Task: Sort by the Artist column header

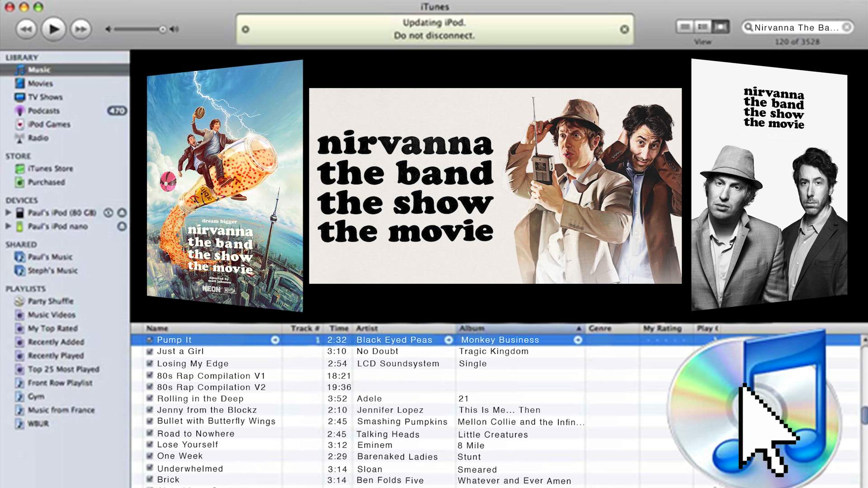Action: point(405,328)
